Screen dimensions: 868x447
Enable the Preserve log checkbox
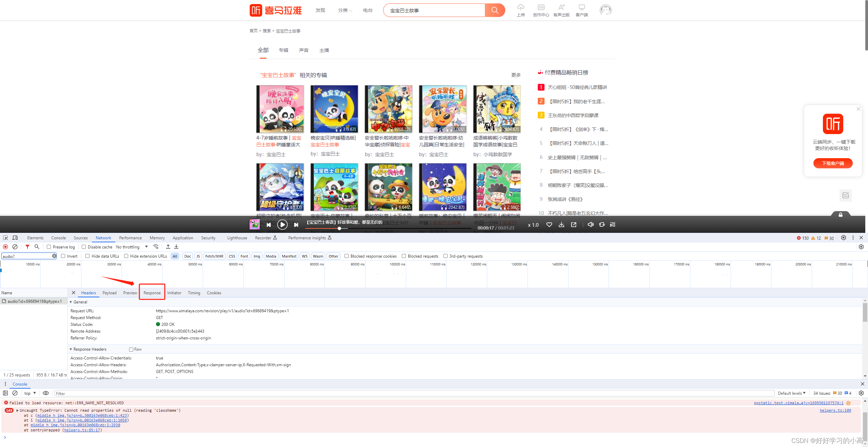point(49,247)
